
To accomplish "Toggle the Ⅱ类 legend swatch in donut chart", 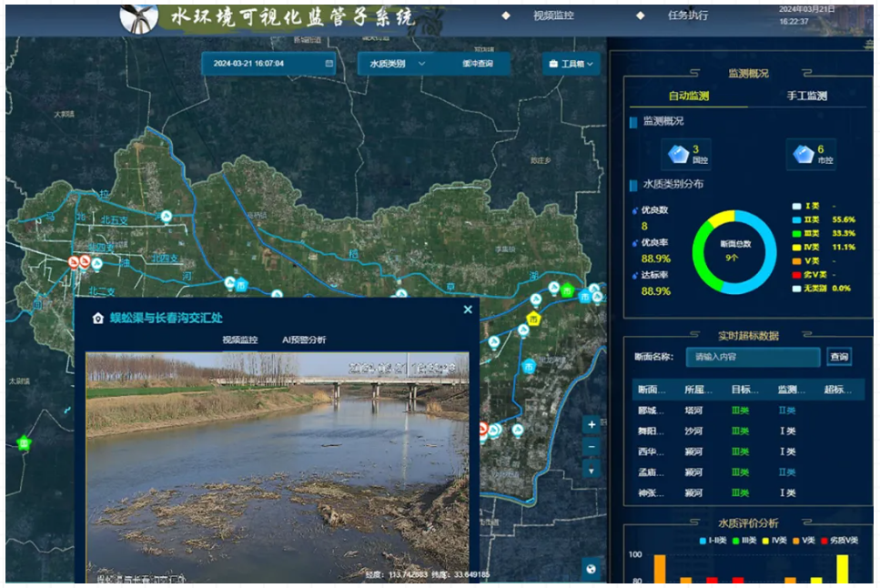I will [796, 219].
